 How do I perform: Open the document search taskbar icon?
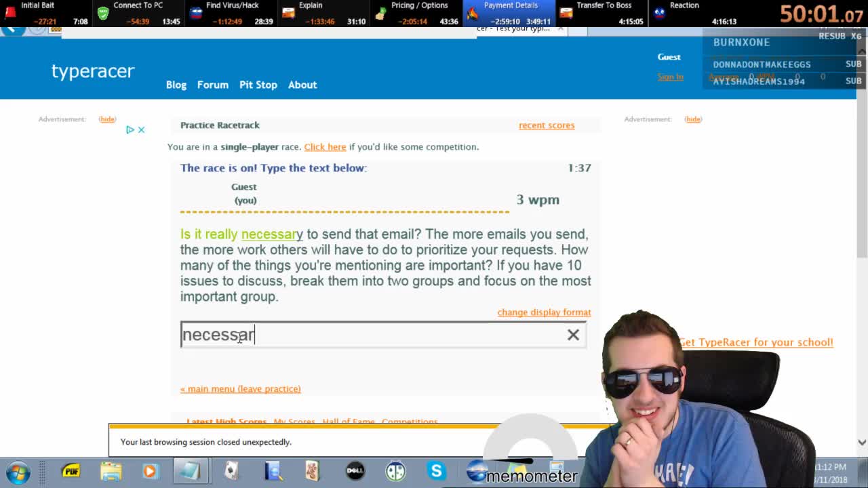click(x=273, y=471)
